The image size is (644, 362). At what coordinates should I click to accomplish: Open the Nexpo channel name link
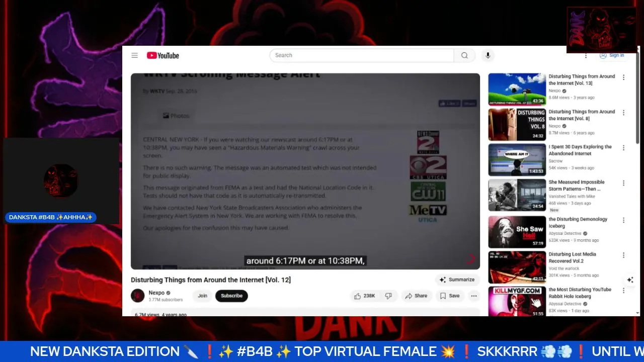[156, 293]
